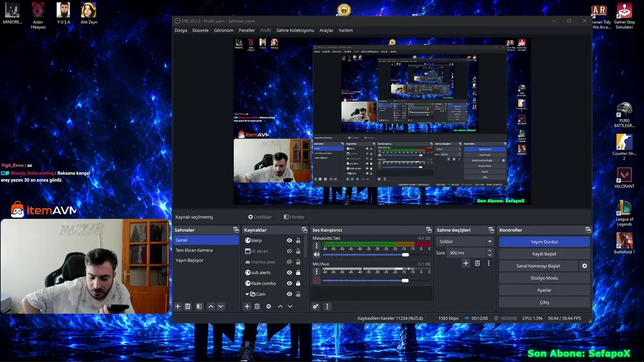Open audio mixer menu three-dots at panel bottom

click(327, 306)
